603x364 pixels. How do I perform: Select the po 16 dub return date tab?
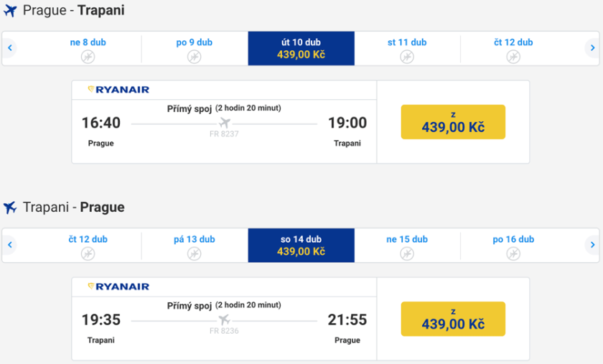pyautogui.click(x=513, y=245)
